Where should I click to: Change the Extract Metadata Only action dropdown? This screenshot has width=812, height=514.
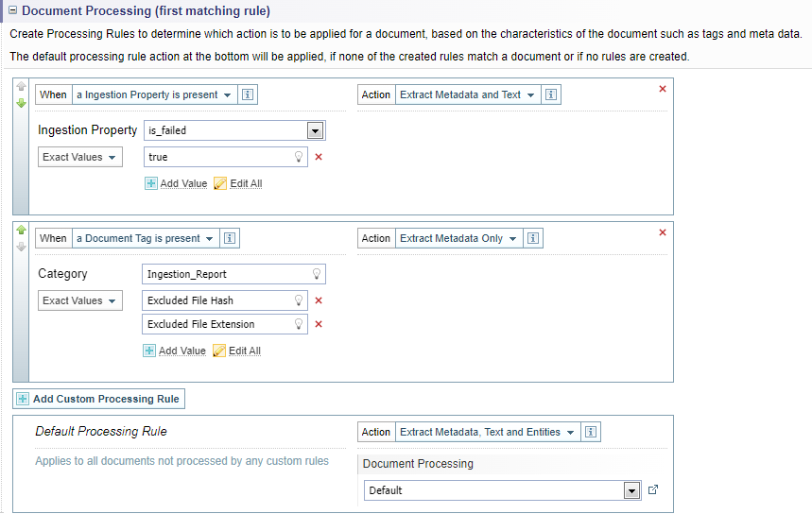[x=458, y=238]
